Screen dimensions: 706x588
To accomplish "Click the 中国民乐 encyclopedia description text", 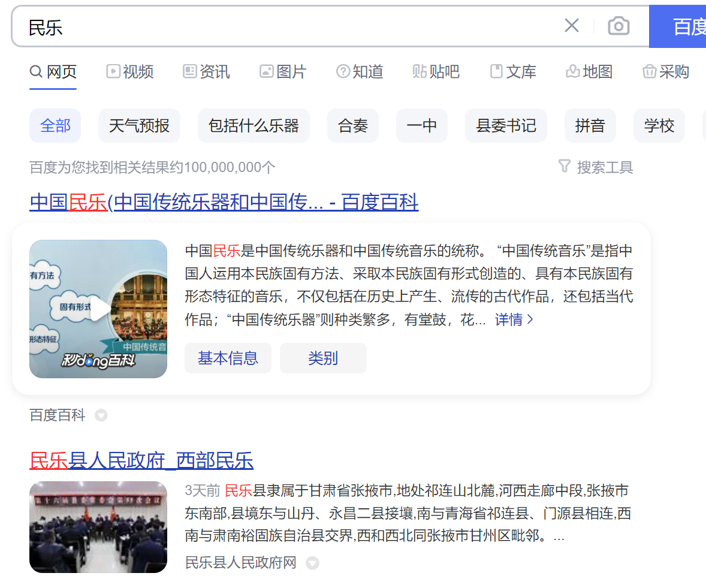I will pos(409,285).
